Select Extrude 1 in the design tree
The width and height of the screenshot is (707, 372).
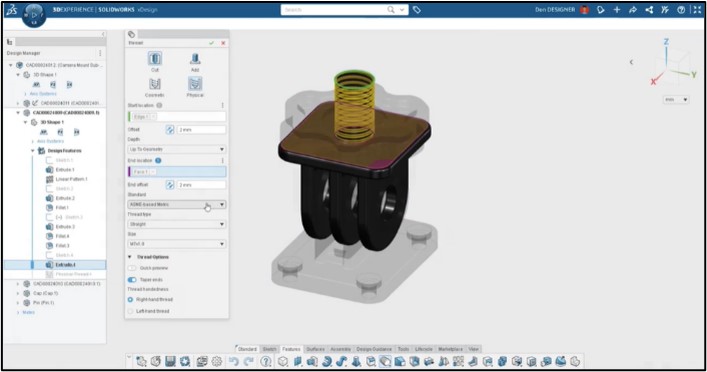[x=64, y=170]
